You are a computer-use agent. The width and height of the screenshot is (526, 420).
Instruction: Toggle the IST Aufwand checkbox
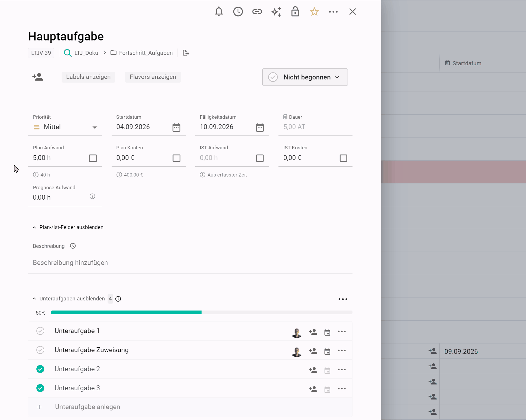(x=260, y=158)
